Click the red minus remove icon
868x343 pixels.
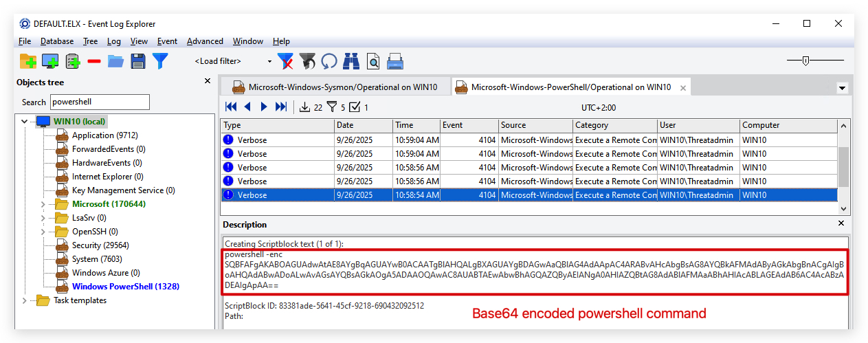click(94, 61)
